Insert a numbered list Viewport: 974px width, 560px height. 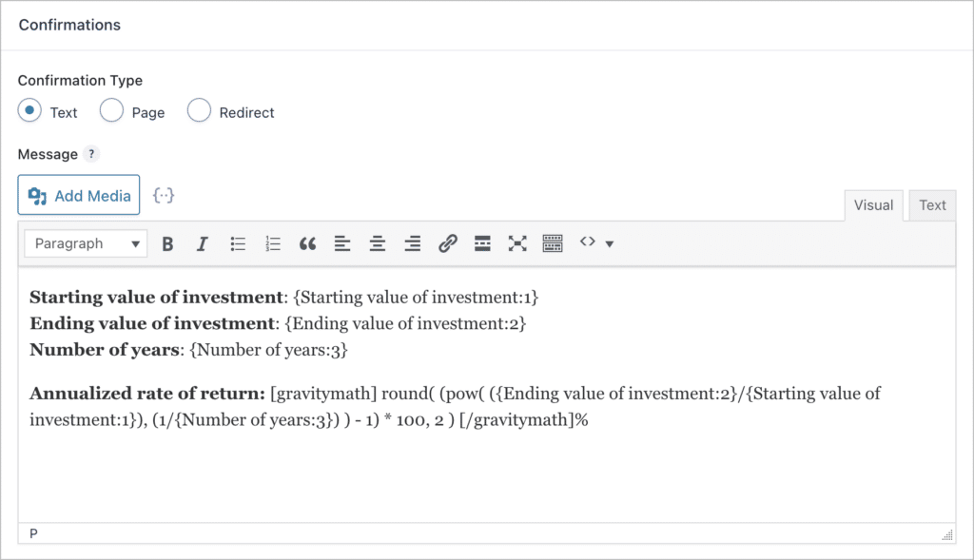(273, 244)
